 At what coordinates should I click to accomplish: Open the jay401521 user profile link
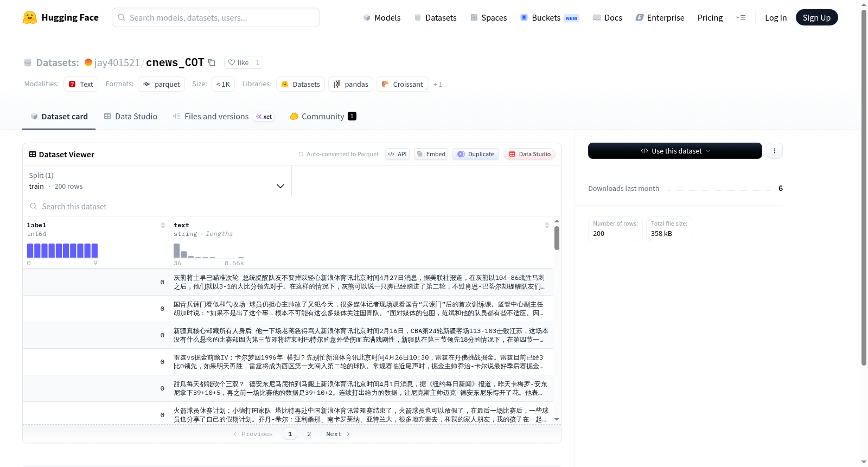(117, 62)
